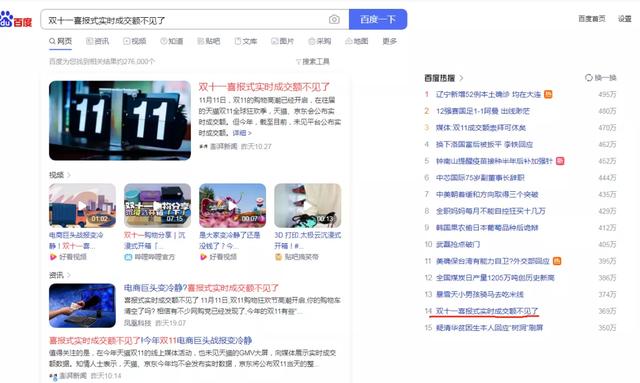Switch to the 地图 tab
The height and width of the screenshot is (383, 640).
[357, 41]
